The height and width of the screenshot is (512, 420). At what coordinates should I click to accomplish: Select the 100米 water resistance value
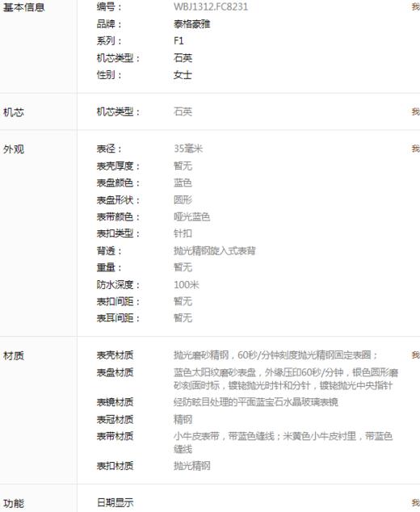[186, 285]
